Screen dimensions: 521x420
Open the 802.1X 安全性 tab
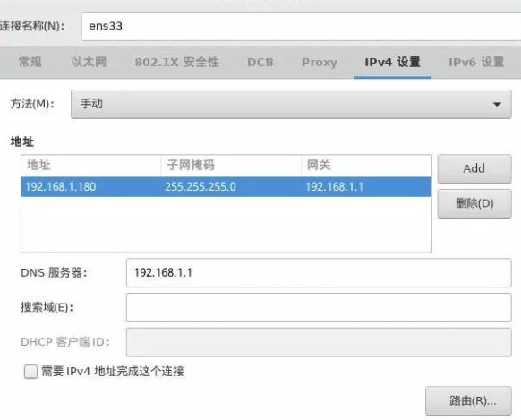(x=176, y=62)
